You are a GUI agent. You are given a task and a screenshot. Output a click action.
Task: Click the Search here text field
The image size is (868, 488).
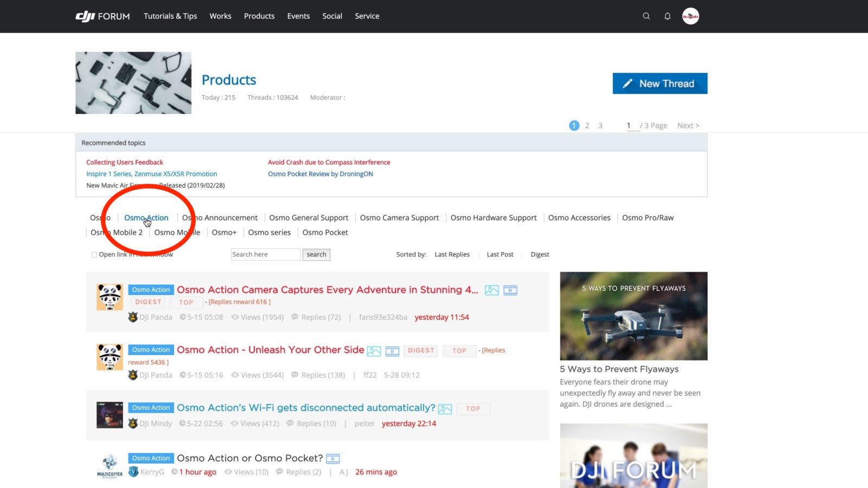pyautogui.click(x=265, y=254)
